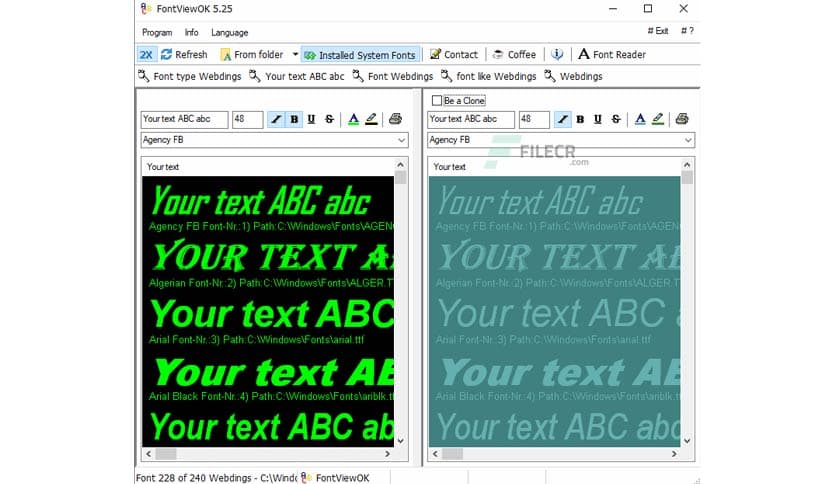Open the blue info icon
The height and width of the screenshot is (484, 836).
557,54
